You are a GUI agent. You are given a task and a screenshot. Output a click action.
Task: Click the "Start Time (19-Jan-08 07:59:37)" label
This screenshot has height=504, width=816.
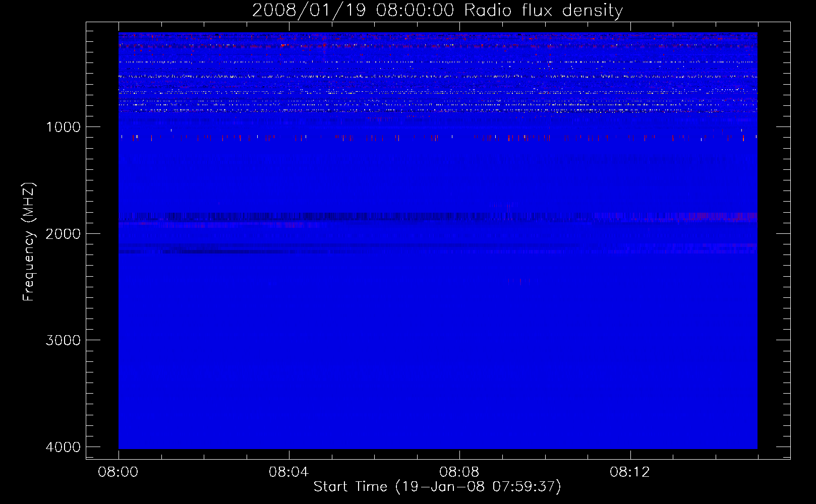(437, 487)
